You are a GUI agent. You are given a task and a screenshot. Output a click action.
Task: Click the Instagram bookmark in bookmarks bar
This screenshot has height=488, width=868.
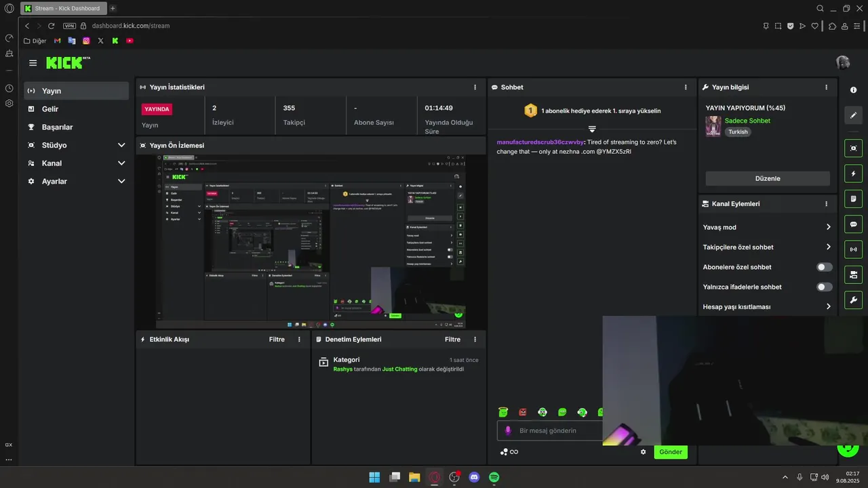click(86, 41)
